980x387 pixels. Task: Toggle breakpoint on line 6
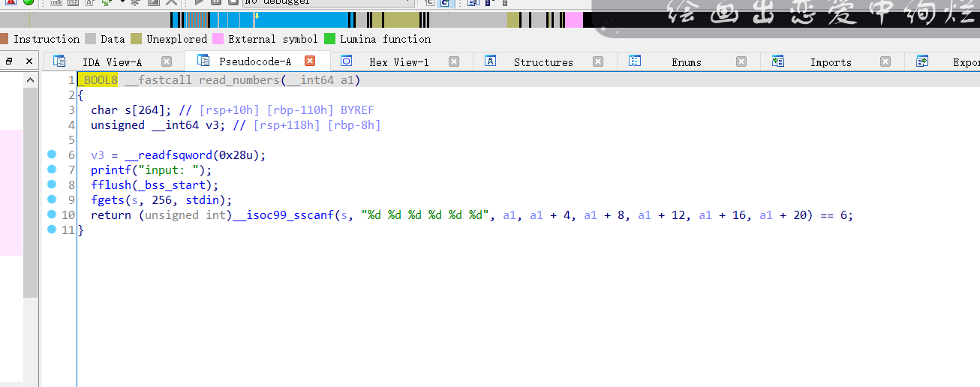[x=52, y=154]
